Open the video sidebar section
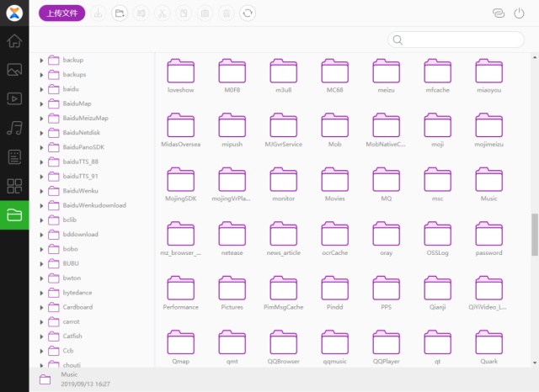Image resolution: width=539 pixels, height=392 pixels. (14, 99)
